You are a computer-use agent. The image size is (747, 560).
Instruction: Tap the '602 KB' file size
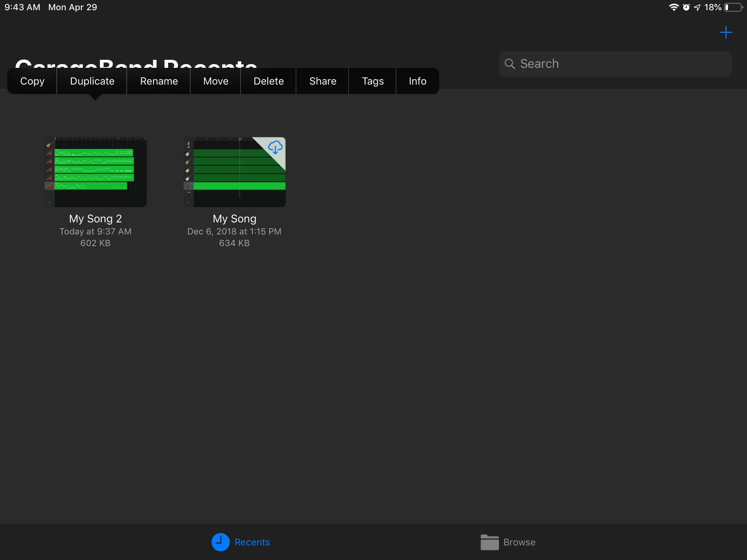(x=96, y=243)
